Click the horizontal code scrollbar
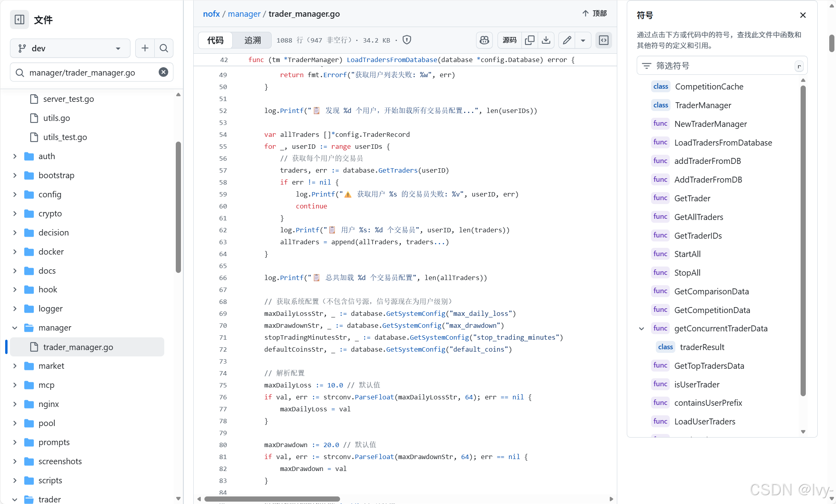836x504 pixels. (x=272, y=499)
